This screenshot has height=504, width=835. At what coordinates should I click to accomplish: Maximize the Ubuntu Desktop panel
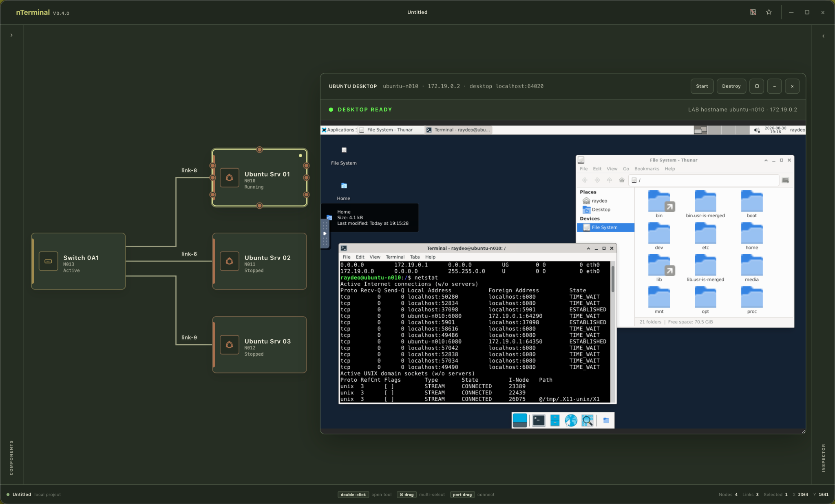click(x=757, y=86)
